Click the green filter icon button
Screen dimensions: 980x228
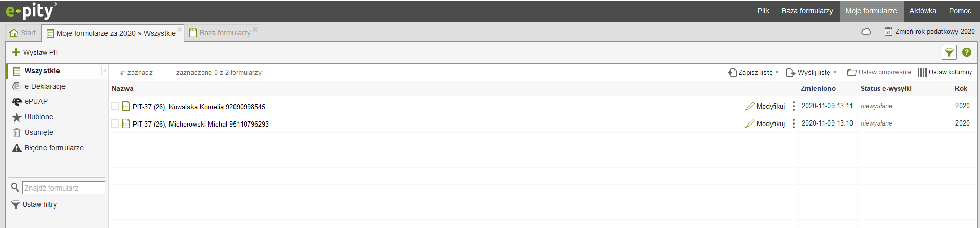pyautogui.click(x=949, y=52)
